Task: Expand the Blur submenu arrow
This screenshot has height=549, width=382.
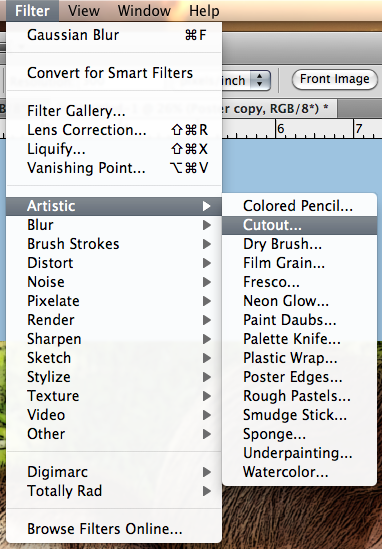Action: point(207,225)
